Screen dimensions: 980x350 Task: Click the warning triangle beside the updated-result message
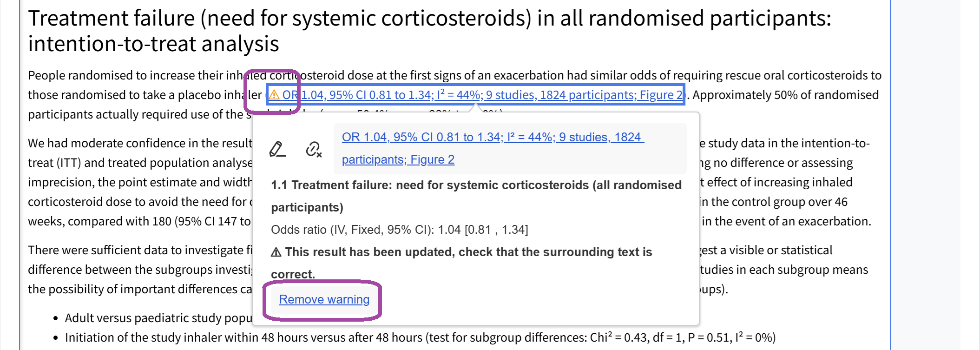tap(276, 252)
